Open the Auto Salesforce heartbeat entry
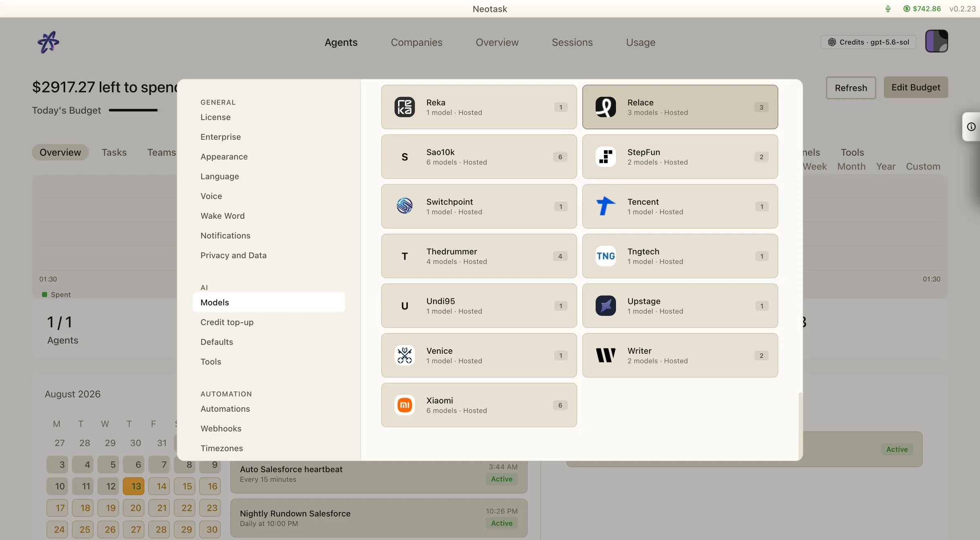 (x=379, y=474)
